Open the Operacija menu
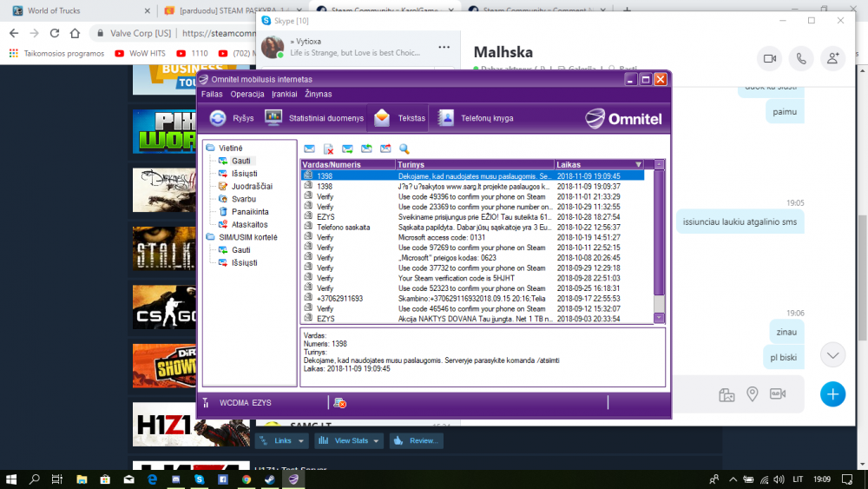The width and height of the screenshot is (868, 489). tap(247, 94)
